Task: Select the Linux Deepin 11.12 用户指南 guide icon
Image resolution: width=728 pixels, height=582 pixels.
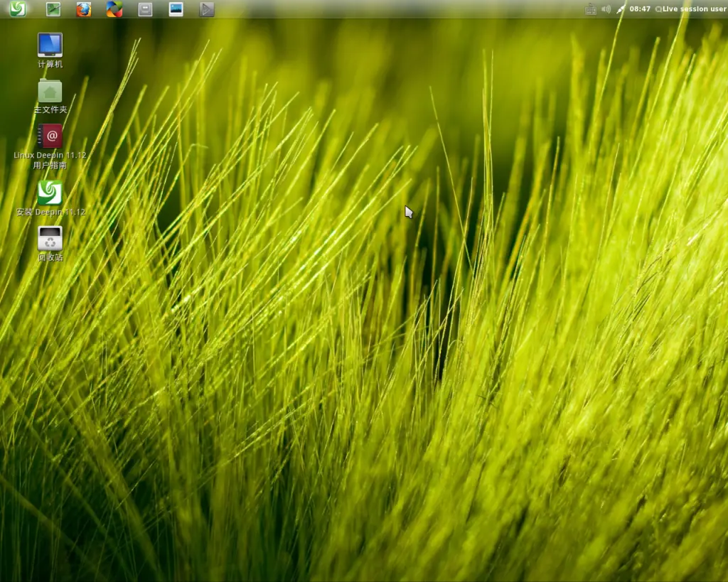Action: coord(50,136)
